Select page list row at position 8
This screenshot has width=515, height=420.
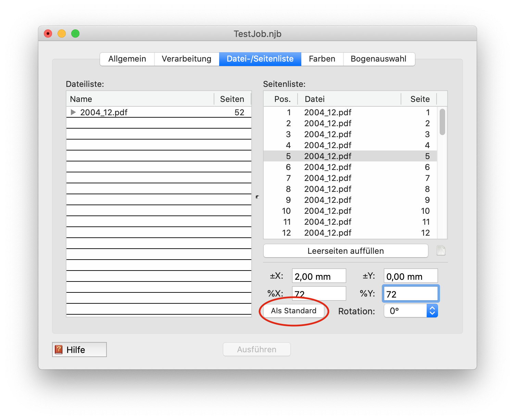tap(350, 189)
